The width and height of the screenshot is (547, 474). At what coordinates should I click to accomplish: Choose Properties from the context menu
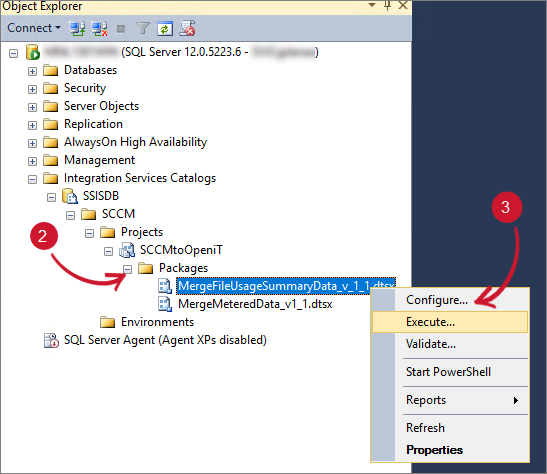tap(450, 450)
